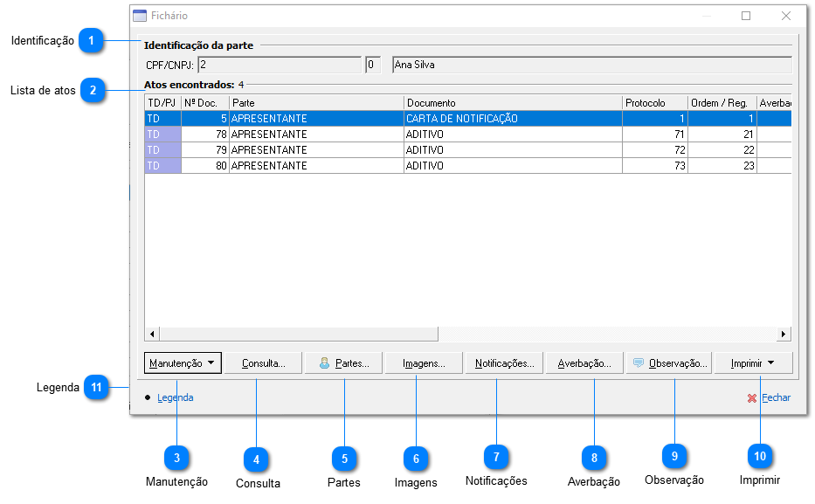Click the right arrow of horizontal scrollbar
Image resolution: width=815 pixels, height=504 pixels.
[x=784, y=334]
